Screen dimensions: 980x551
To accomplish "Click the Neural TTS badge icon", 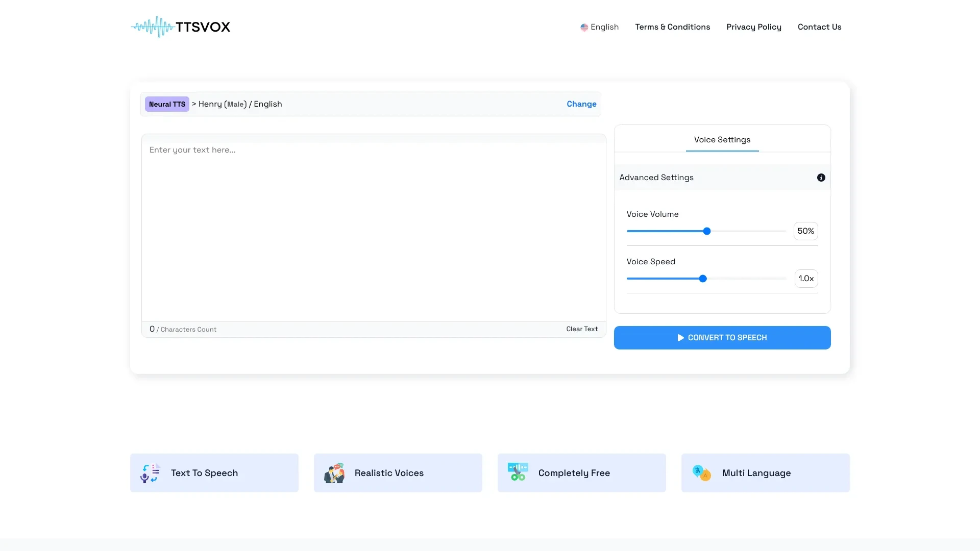I will [166, 104].
